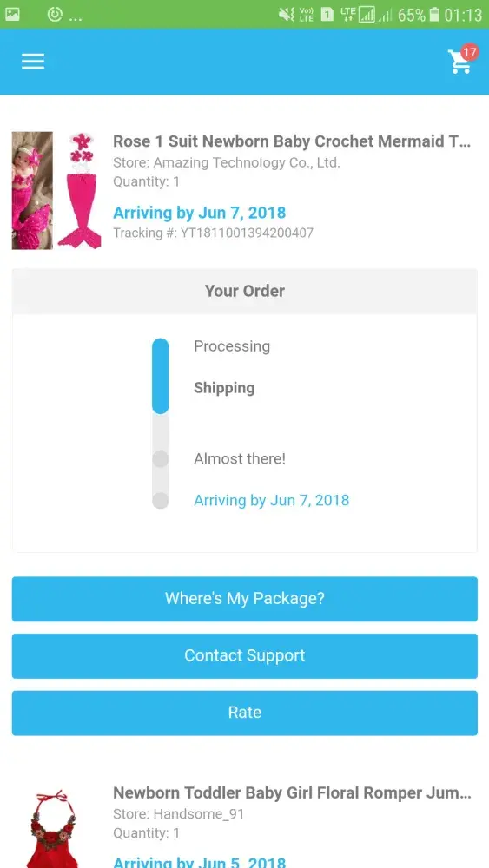Viewport: 489px width, 868px height.
Task: Open Newborn Toddler Baby Girl Floral Romper title
Action: [292, 792]
